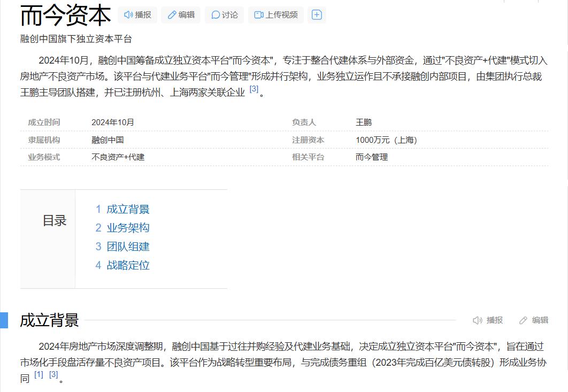Select the value 1000万元（上海）
568x392 pixels.
[386, 140]
